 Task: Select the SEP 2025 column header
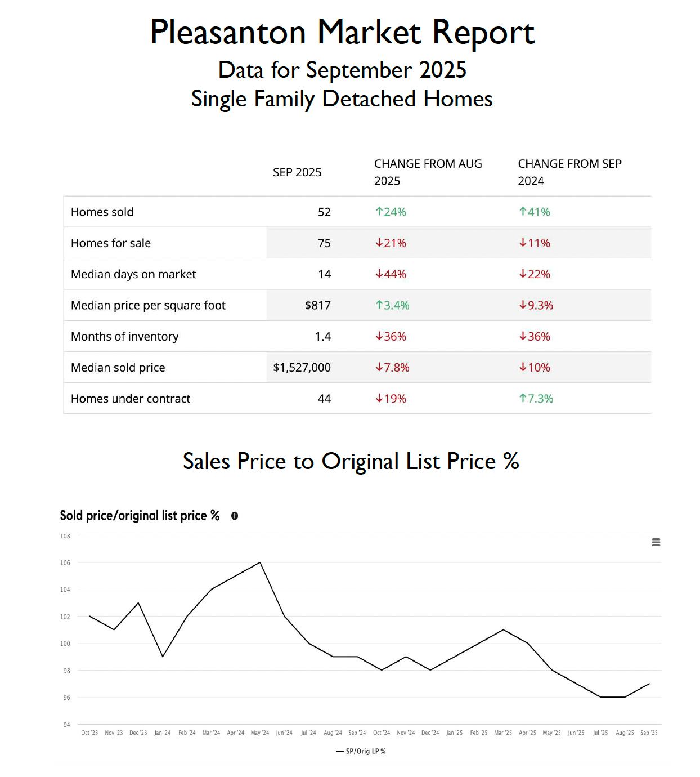[297, 172]
